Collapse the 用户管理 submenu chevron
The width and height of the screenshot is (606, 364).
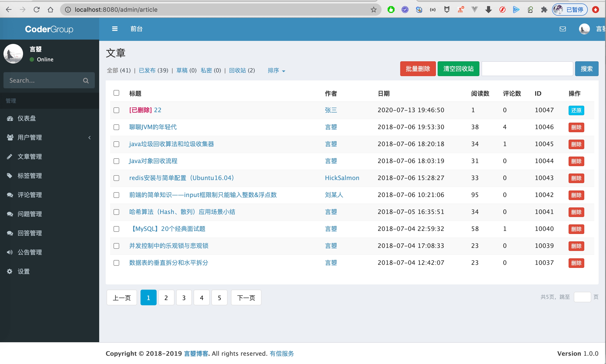pyautogui.click(x=89, y=138)
